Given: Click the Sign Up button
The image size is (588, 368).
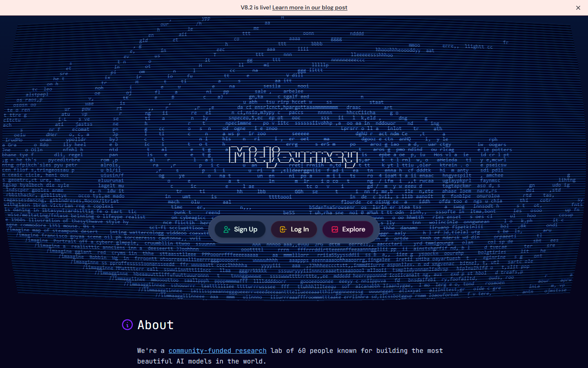Looking at the screenshot, I should [x=240, y=229].
